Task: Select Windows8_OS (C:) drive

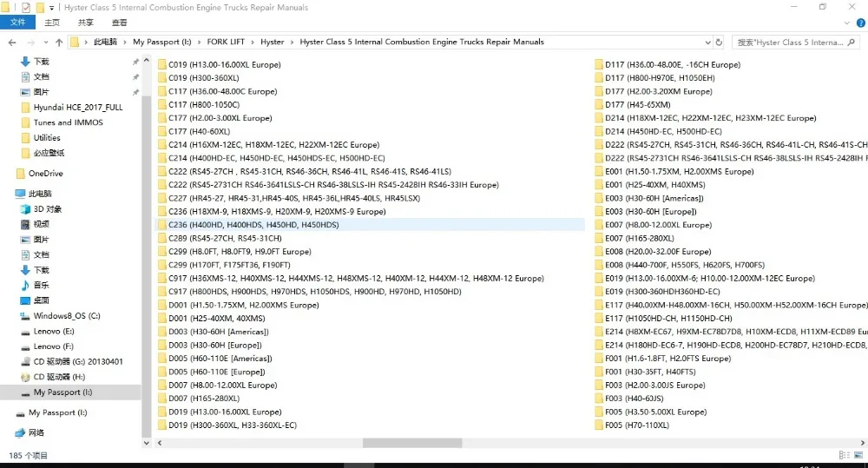Action: pyautogui.click(x=67, y=316)
